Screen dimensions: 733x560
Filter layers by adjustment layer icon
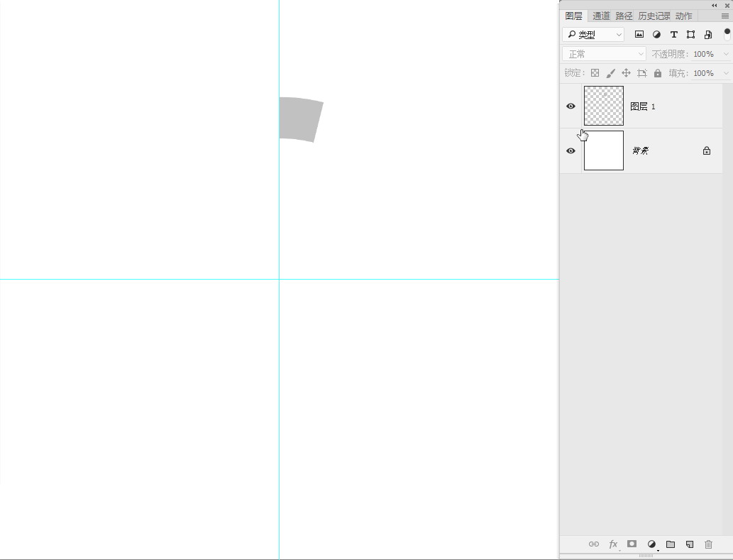[x=656, y=34]
